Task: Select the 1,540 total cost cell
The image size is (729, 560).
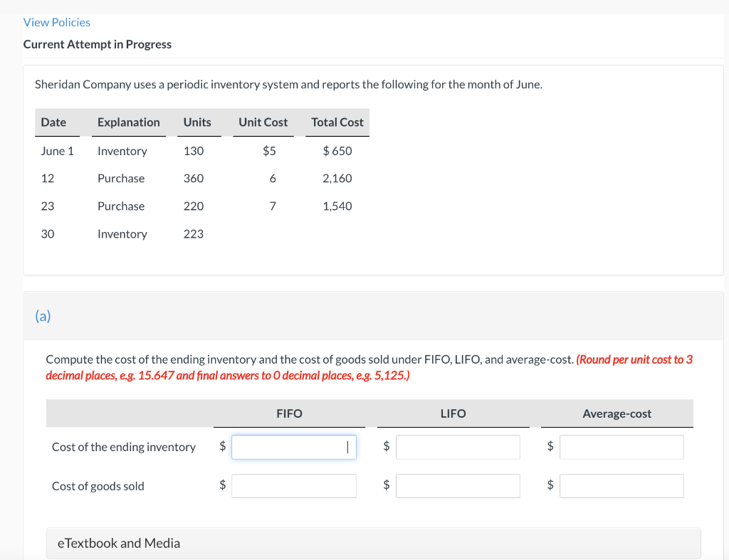Action: pos(337,206)
